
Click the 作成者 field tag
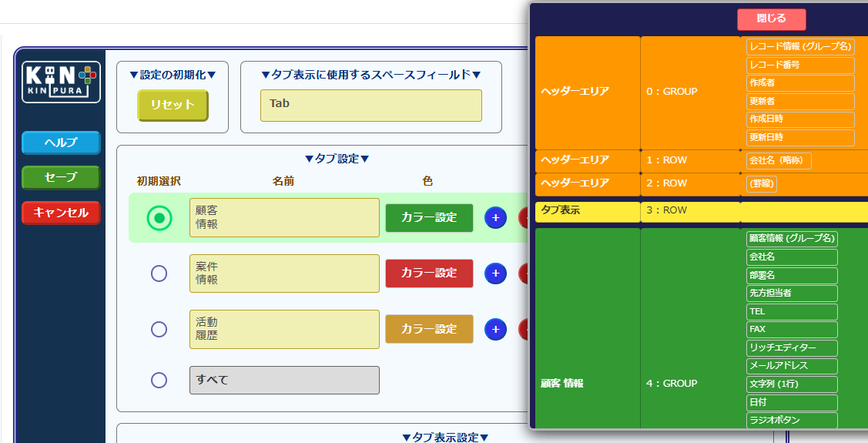coord(800,83)
